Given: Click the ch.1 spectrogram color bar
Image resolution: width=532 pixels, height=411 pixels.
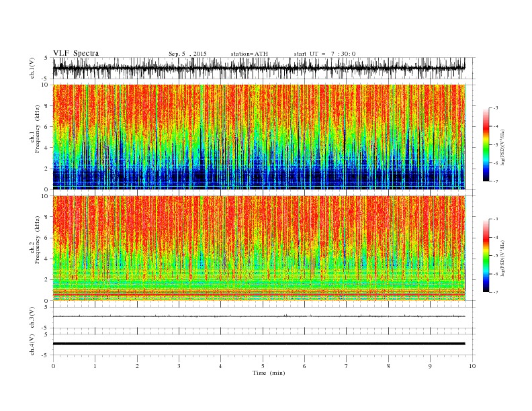Looking at the screenshot, I should coord(486,144).
